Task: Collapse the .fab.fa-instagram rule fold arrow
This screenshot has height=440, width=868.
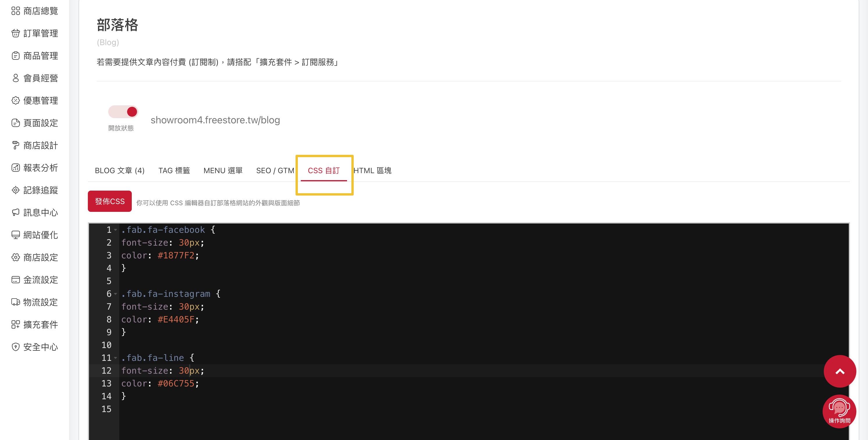Action: point(115,294)
